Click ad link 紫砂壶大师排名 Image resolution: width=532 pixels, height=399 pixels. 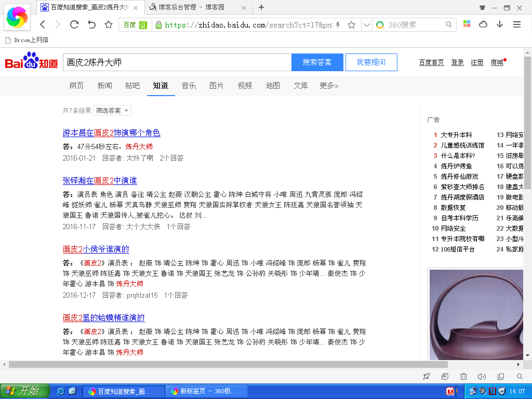pos(462,187)
